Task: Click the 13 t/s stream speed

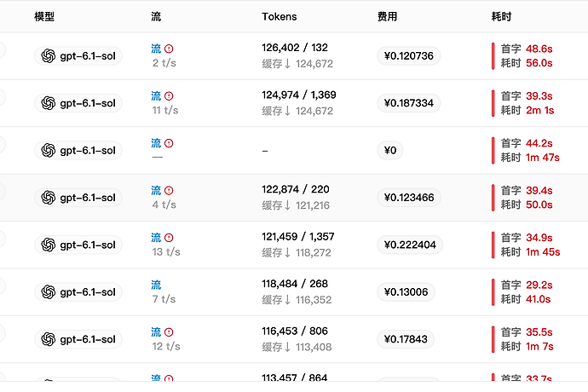Action: point(166,252)
